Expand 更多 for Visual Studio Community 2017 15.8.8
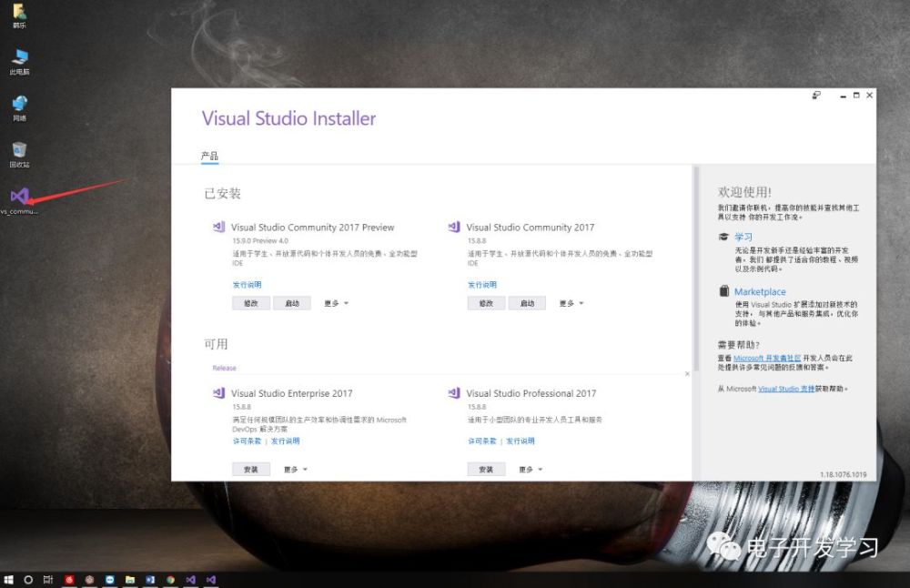Screen dimensions: 910x588 click(571, 303)
